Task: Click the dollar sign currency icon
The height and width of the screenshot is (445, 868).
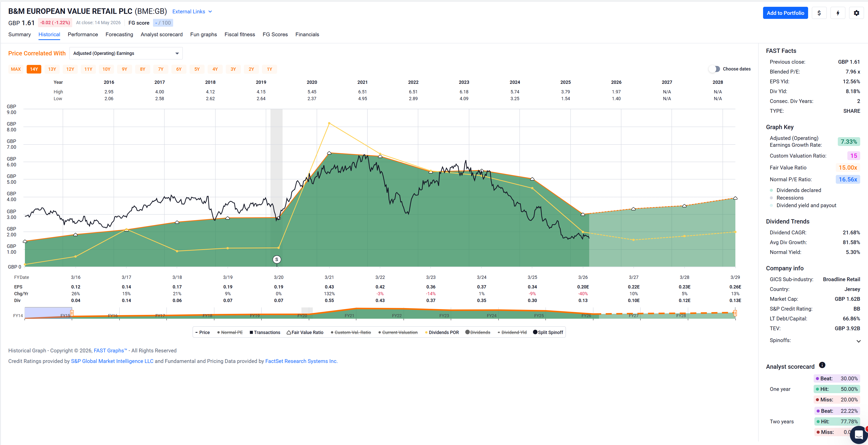Action: (819, 13)
